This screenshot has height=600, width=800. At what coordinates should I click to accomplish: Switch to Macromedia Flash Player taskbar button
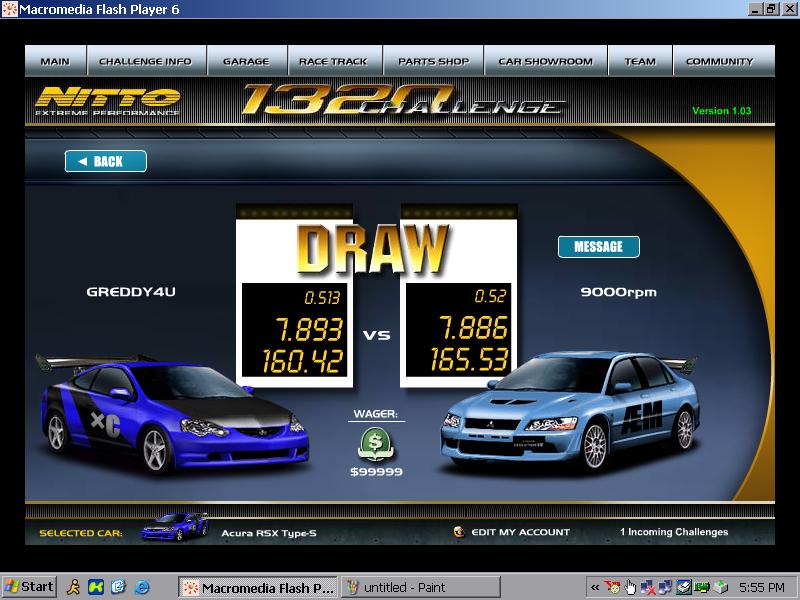pos(258,587)
